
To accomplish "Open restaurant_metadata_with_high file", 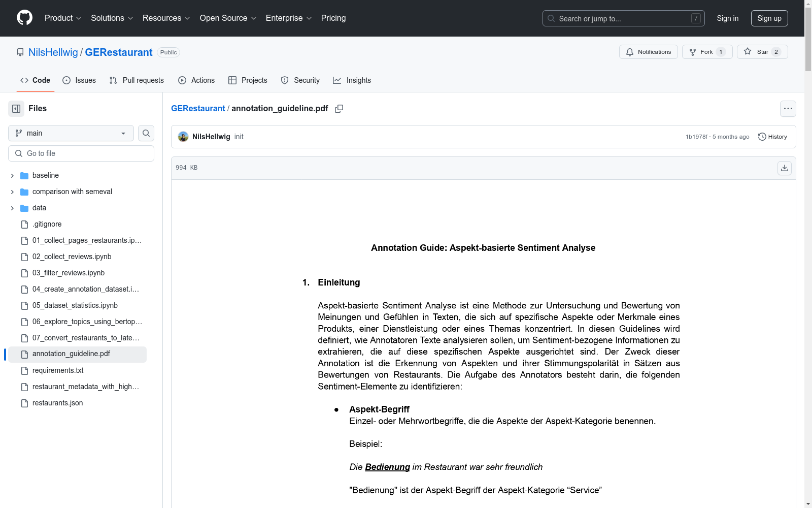I will (x=86, y=387).
